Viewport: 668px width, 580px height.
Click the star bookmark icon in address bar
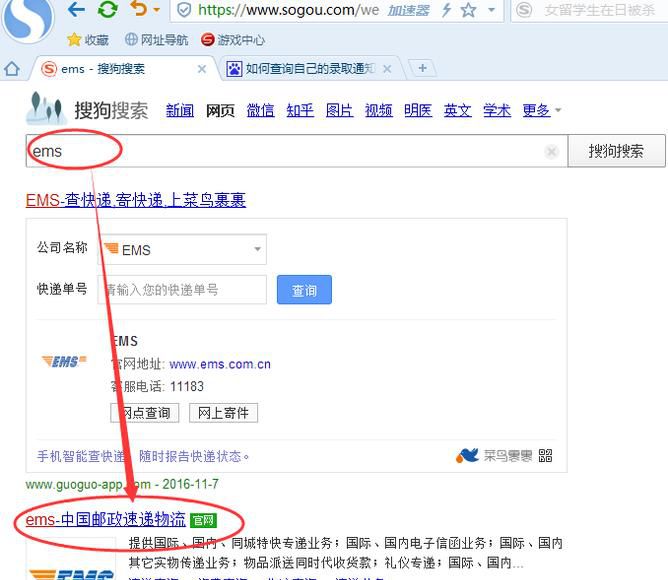pos(468,10)
